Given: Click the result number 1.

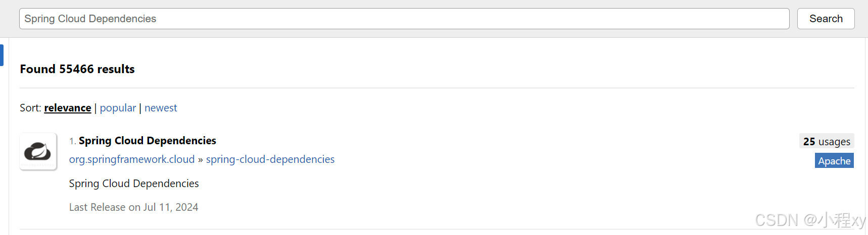Looking at the screenshot, I should [73, 141].
